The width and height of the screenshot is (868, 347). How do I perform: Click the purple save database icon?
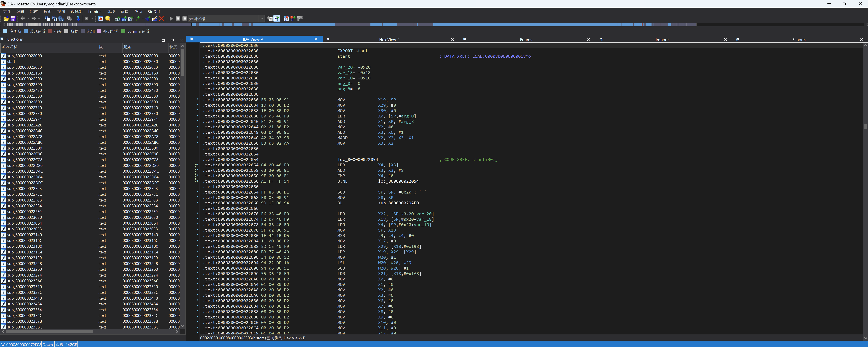(x=13, y=19)
